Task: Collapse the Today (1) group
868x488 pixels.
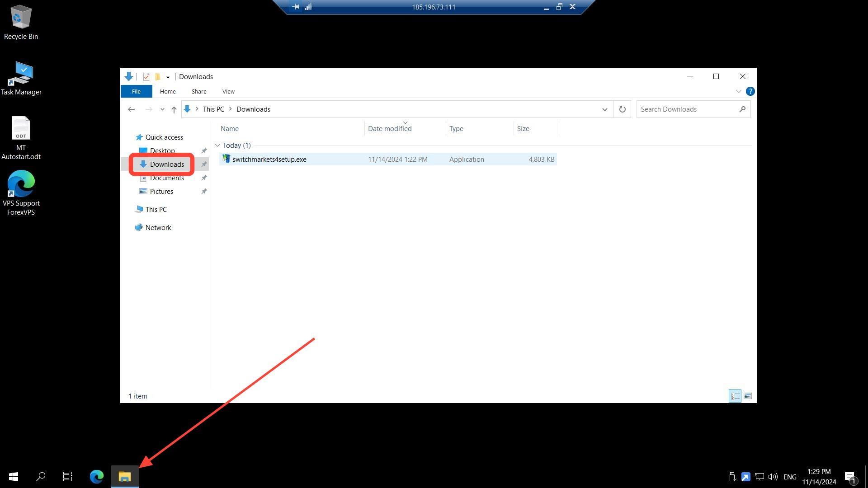Action: [x=217, y=145]
